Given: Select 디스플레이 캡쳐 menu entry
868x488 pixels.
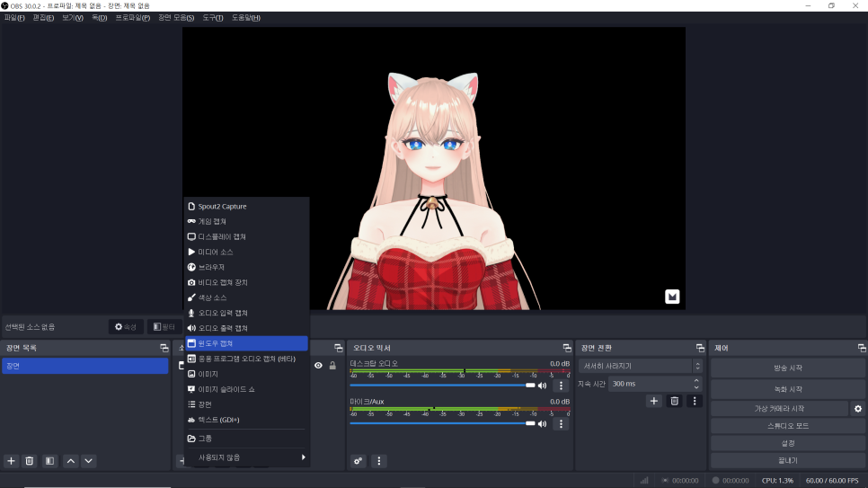Looking at the screenshot, I should tap(246, 236).
